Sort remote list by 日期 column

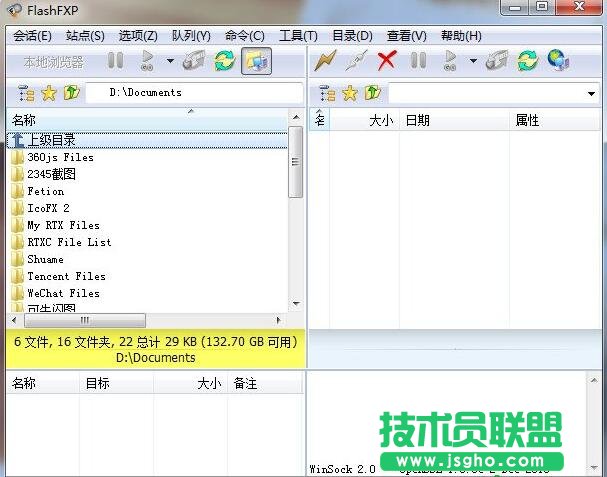pos(454,120)
